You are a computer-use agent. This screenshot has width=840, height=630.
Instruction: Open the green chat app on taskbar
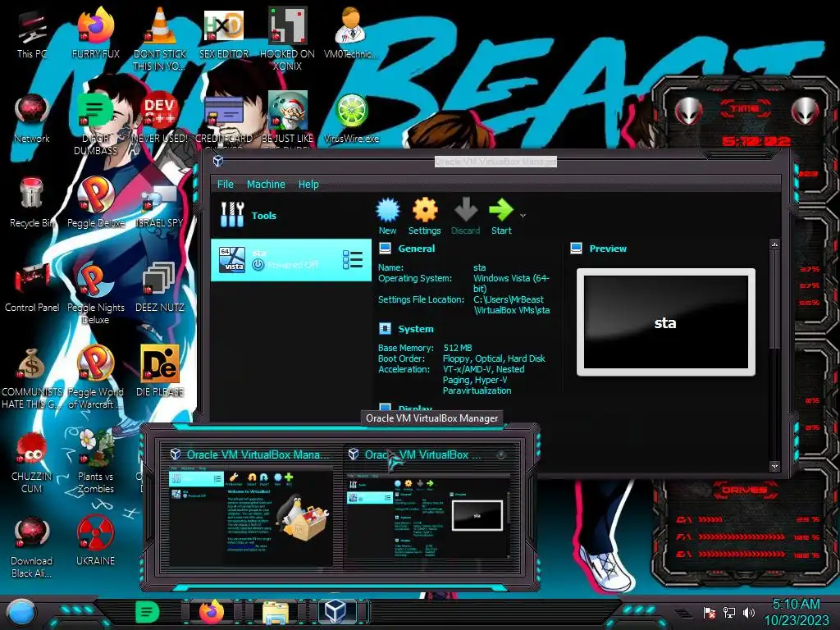click(147, 612)
